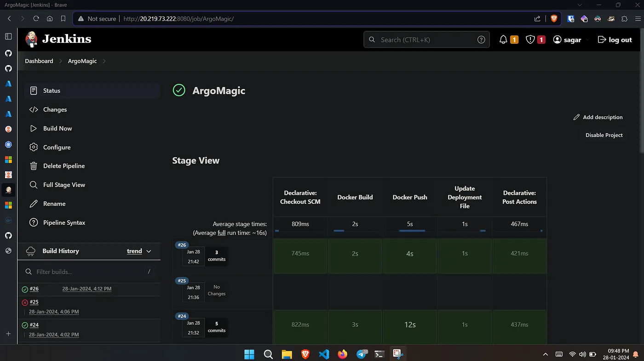
Task: Open the Windows Start menu
Action: point(249,354)
